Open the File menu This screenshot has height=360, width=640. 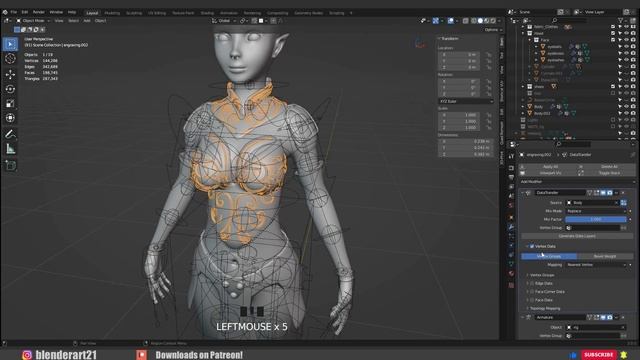point(14,12)
